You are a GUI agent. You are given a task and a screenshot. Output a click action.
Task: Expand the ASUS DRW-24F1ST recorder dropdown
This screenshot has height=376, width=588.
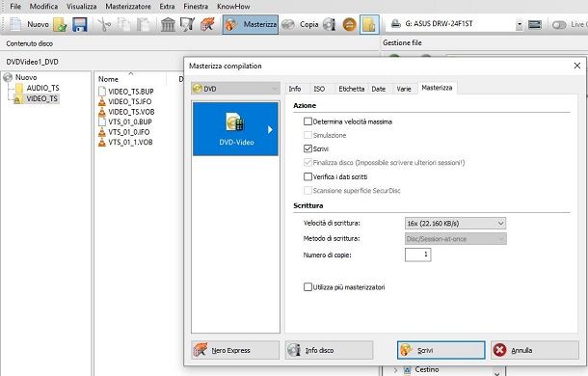coord(519,24)
